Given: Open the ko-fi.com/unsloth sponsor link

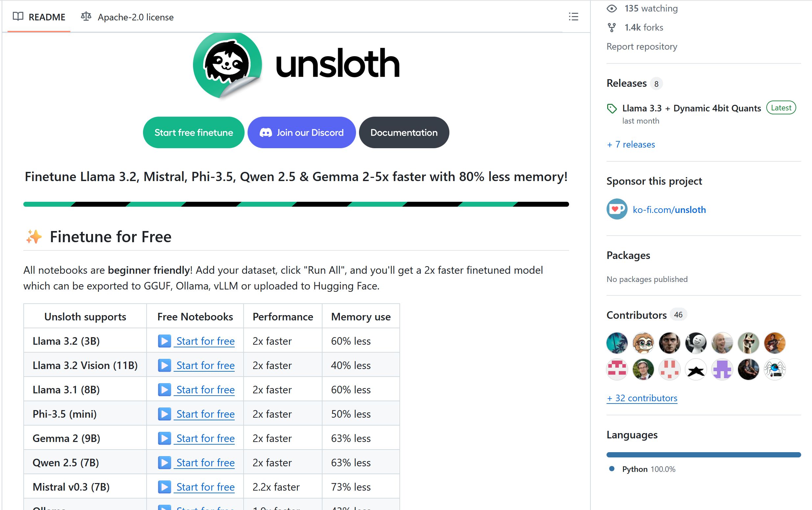Looking at the screenshot, I should click(x=669, y=210).
